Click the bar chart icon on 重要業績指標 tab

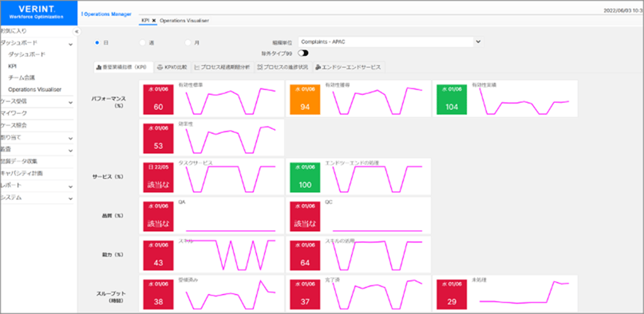pos(99,68)
